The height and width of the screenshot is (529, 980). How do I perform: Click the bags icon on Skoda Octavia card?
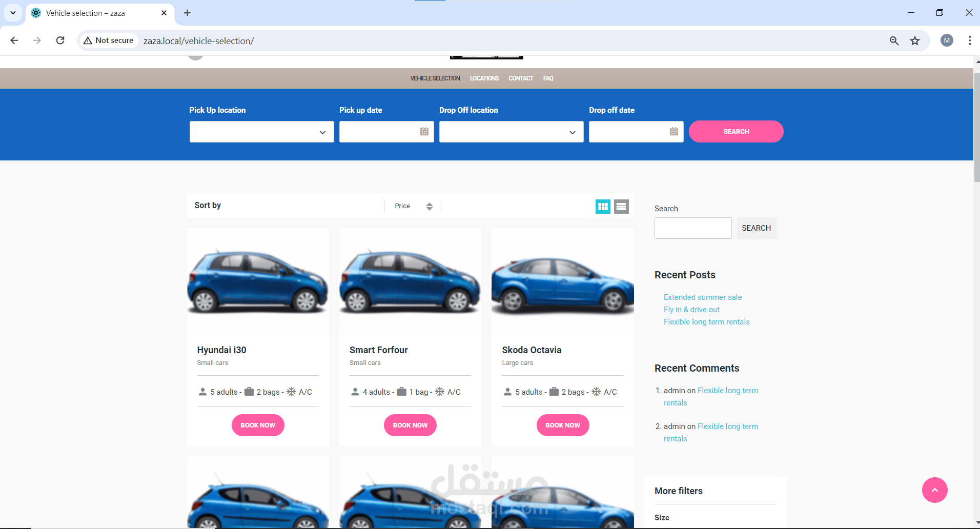coord(554,392)
